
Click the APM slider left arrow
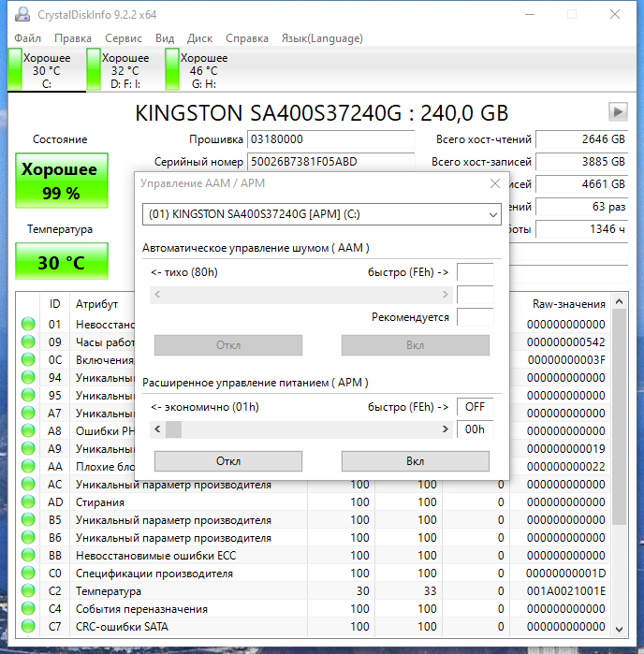[x=157, y=429]
